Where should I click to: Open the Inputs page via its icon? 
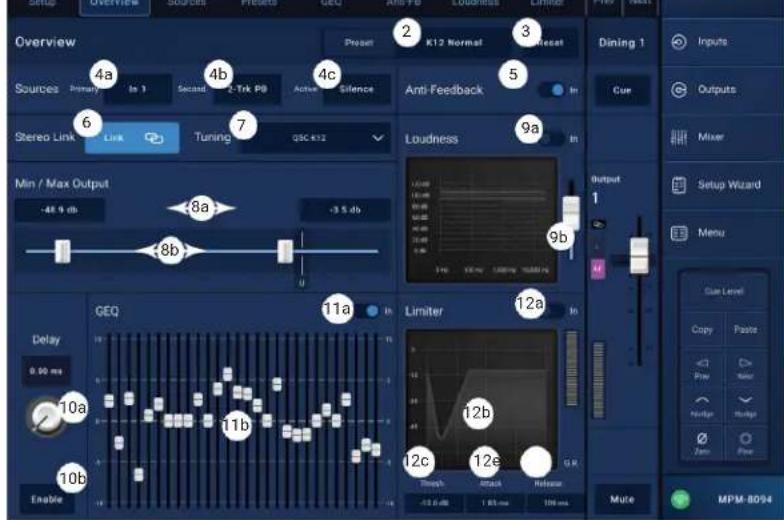[678, 42]
